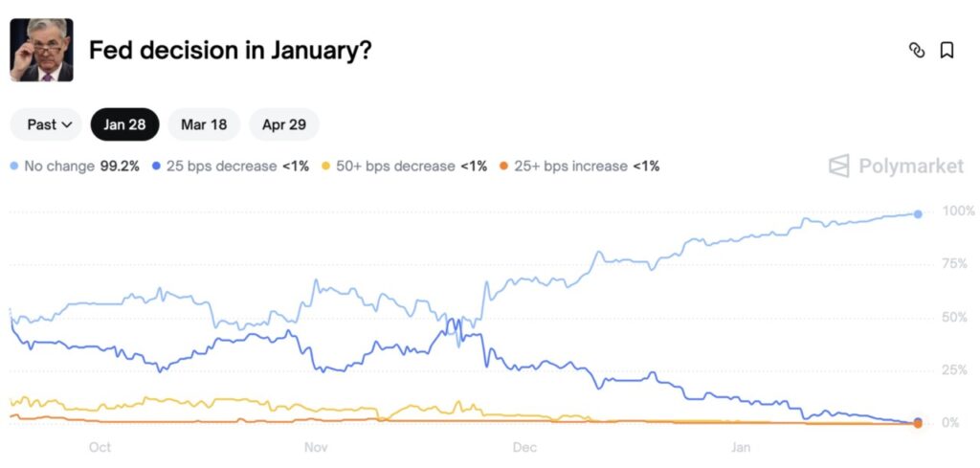Viewport: 980px width, 468px height.
Task: Switch to the Mar 18 tab
Action: (204, 124)
